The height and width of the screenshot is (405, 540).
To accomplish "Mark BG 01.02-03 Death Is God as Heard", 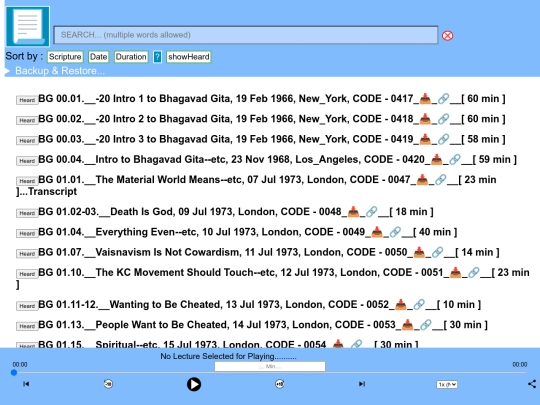I will (27, 213).
